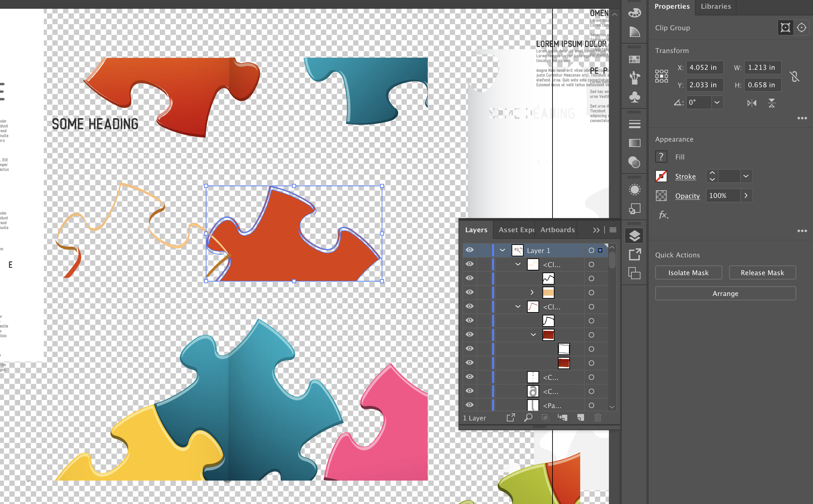813x504 pixels.
Task: Create a new layer in the Layers panel
Action: [580, 418]
